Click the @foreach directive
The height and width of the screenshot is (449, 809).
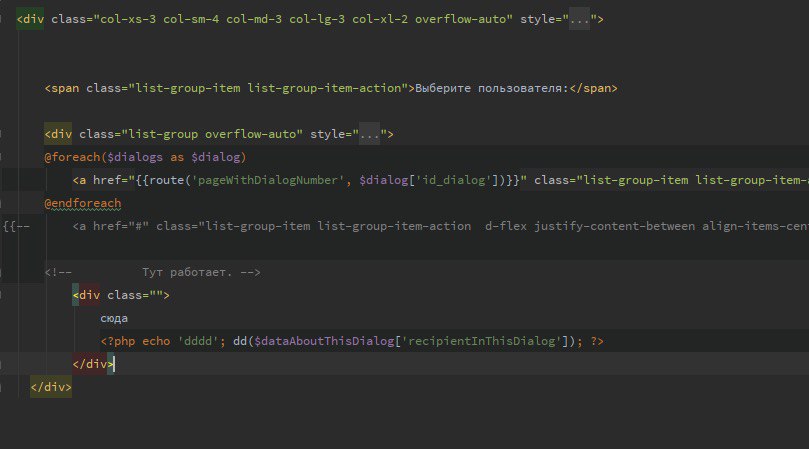(72, 157)
